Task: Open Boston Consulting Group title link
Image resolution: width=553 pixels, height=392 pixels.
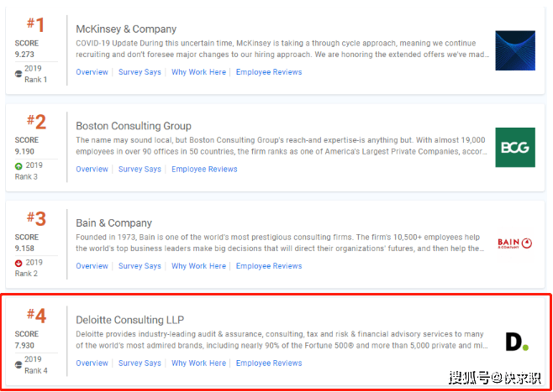Action: pyautogui.click(x=134, y=126)
